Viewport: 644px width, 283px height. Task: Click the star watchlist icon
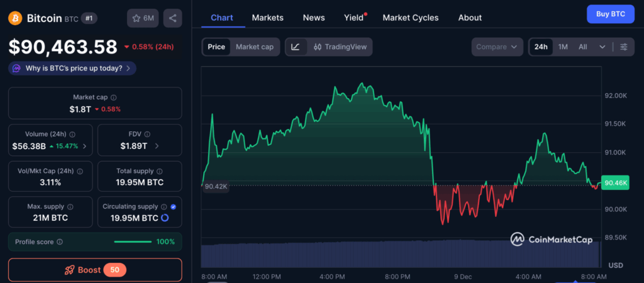point(136,18)
